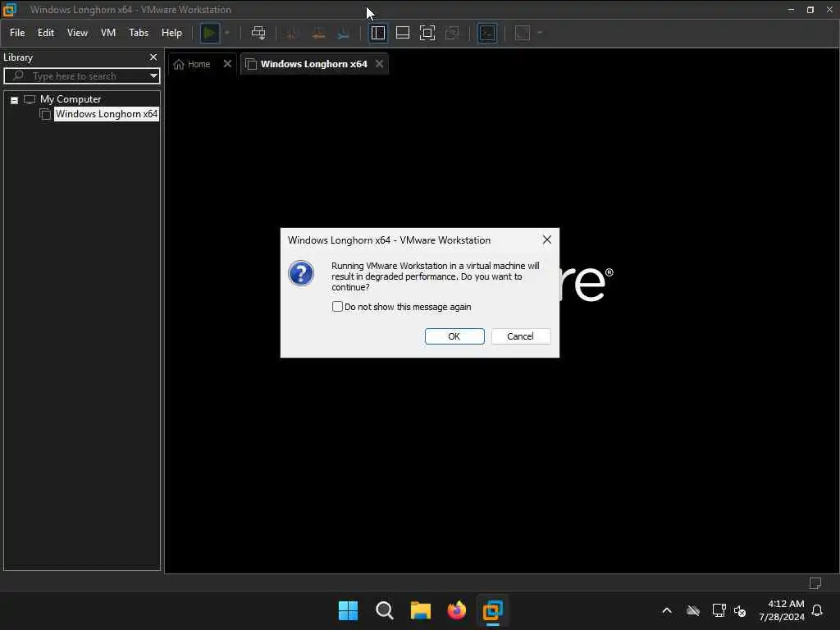Select My Computer in the Library
Screen dimensions: 840x630
(71, 99)
